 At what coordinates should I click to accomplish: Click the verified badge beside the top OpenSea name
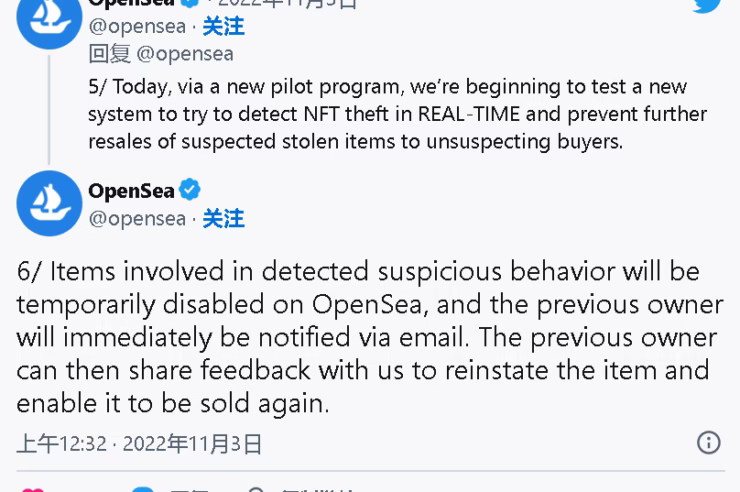[190, 3]
